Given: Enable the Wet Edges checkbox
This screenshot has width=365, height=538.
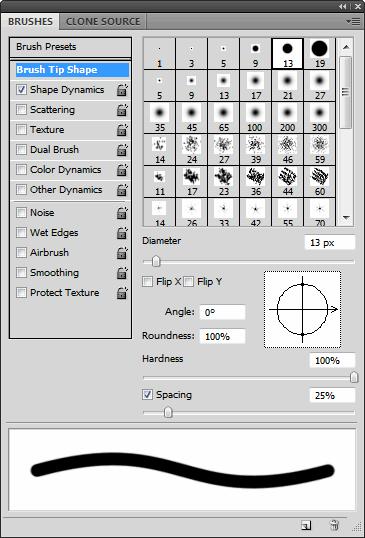Looking at the screenshot, I should tap(21, 233).
